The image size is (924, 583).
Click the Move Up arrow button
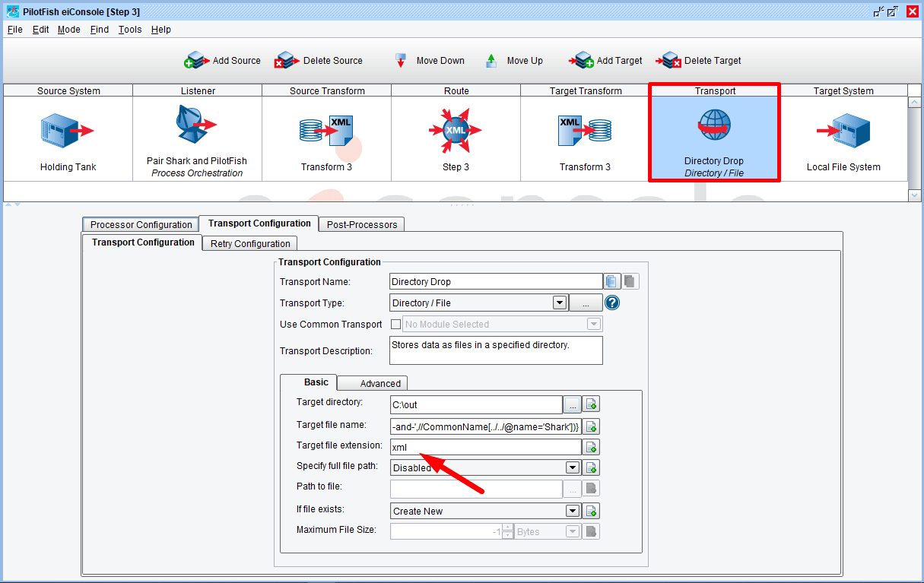click(514, 61)
